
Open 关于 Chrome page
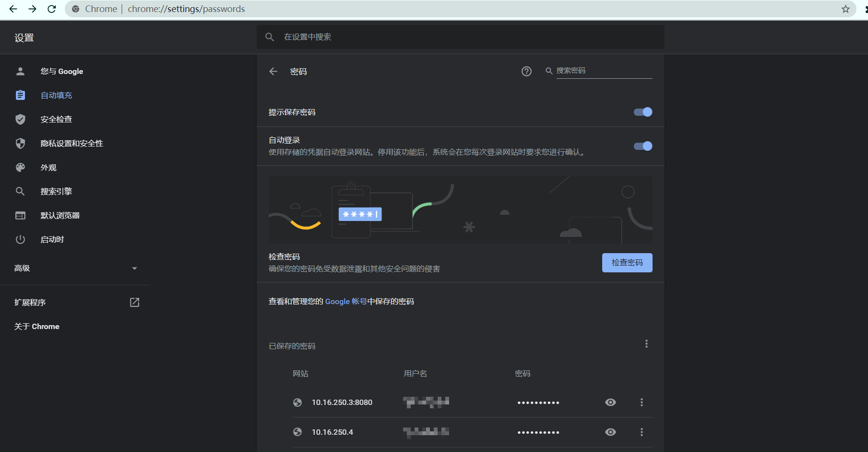[x=37, y=326]
